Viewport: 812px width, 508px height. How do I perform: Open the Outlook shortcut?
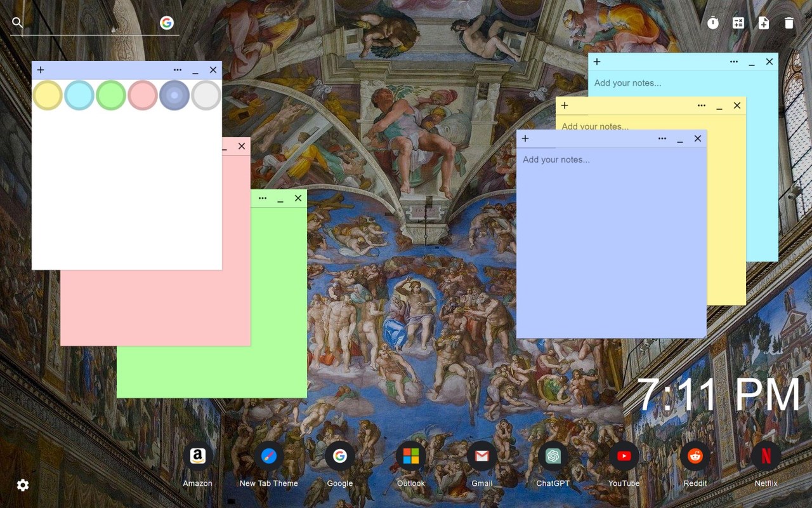411,456
